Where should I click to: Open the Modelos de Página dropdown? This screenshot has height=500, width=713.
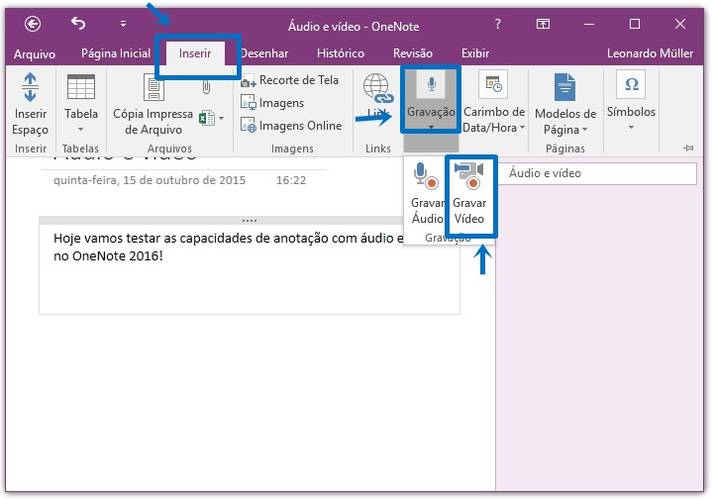[565, 105]
